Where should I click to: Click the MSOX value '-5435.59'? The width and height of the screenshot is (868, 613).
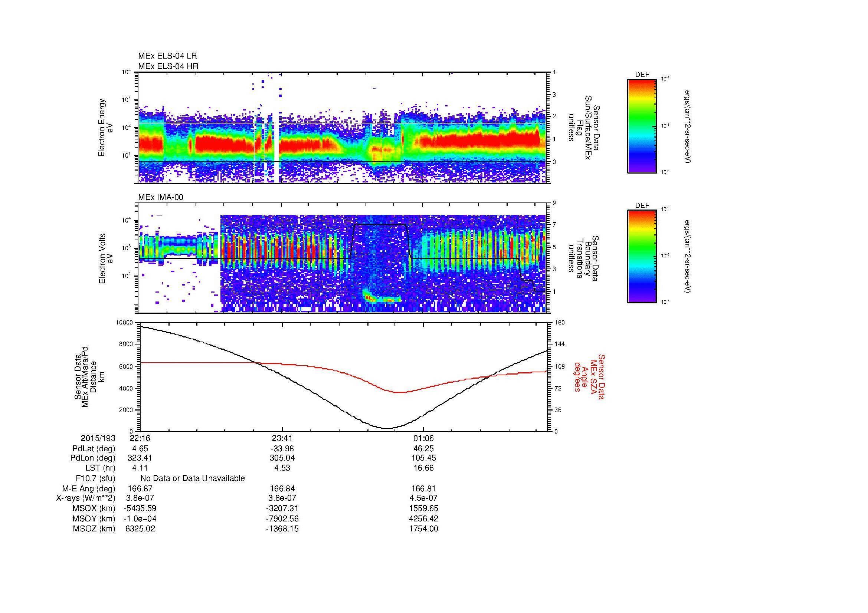click(x=140, y=508)
